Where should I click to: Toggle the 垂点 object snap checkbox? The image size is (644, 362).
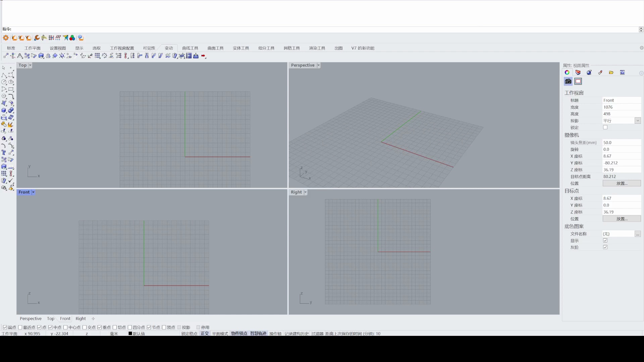click(100, 327)
